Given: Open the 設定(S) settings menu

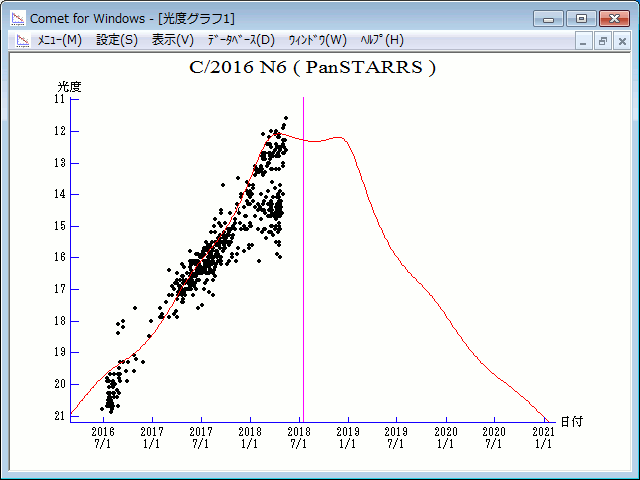Looking at the screenshot, I should pyautogui.click(x=117, y=40).
